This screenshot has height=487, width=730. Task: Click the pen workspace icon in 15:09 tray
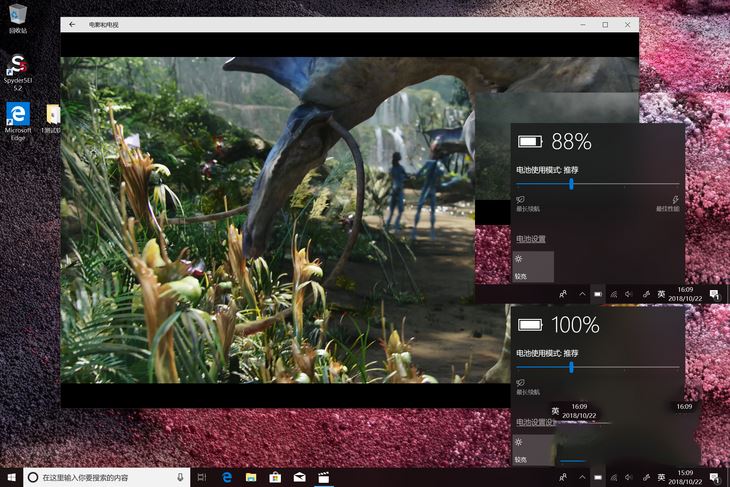[x=646, y=477]
